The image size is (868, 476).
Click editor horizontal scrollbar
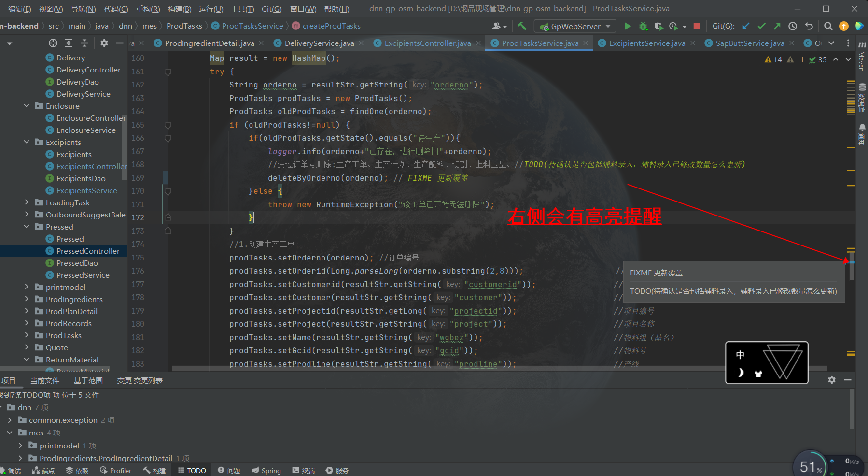(x=499, y=368)
